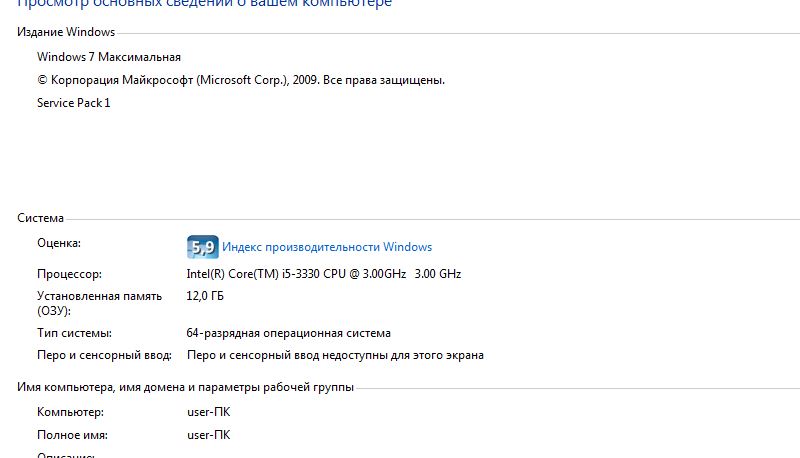
Task: Click the Перо и сенсорный ввод label
Action: 104,355
